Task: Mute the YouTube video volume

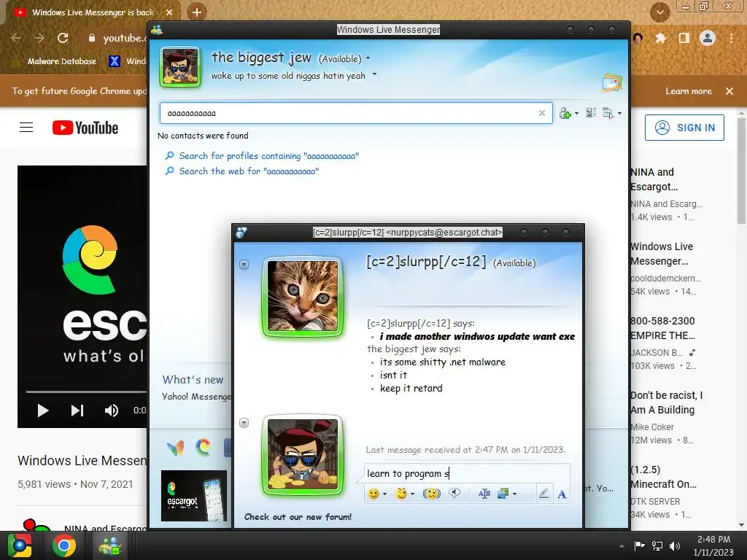Action: [112, 411]
